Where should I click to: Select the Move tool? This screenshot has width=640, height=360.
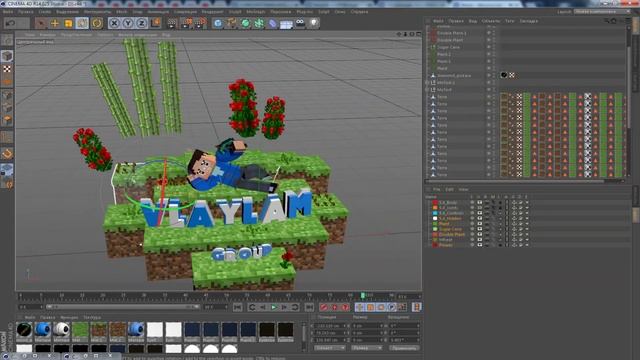[x=54, y=23]
